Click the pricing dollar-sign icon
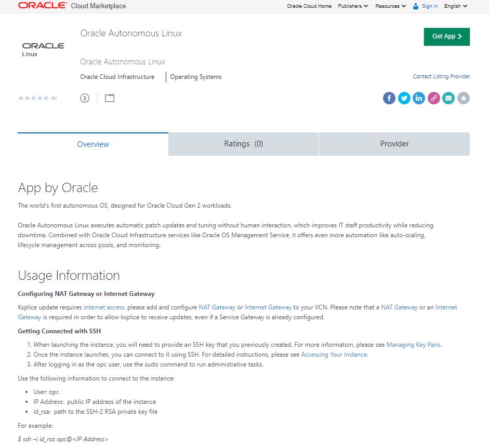489x448 pixels. click(x=84, y=98)
